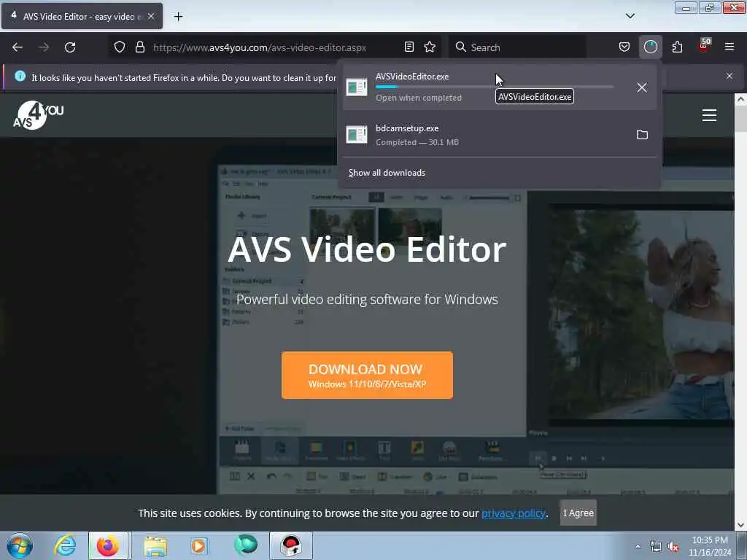Image resolution: width=747 pixels, height=560 pixels.
Task: Open the Firefox application menu
Action: click(729, 47)
